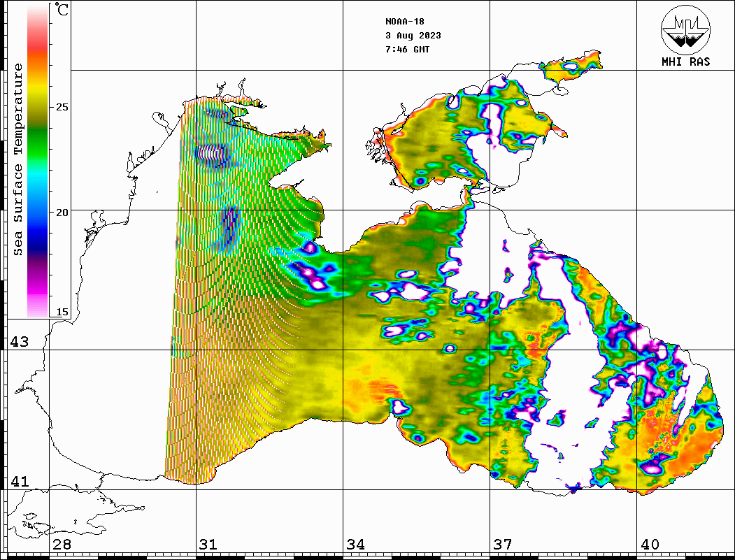Viewport: 735px width, 560px height.
Task: Click the temperature color scale bar
Action: pyautogui.click(x=38, y=161)
